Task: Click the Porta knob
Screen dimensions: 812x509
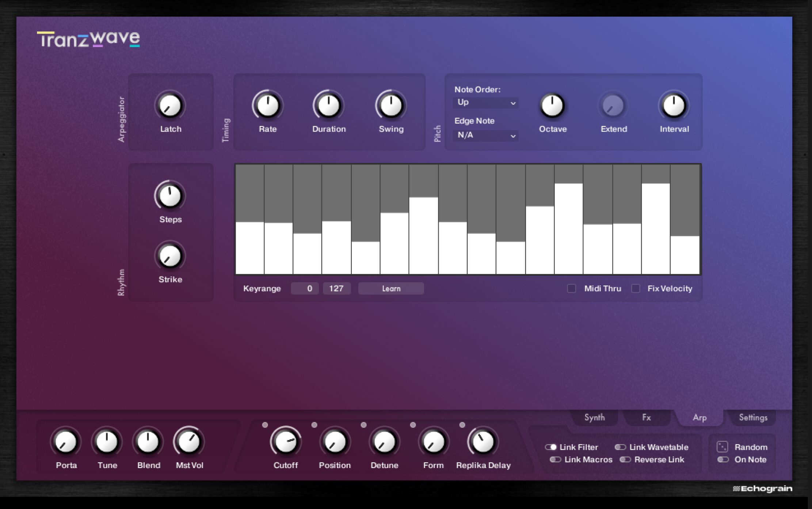Action: pyautogui.click(x=66, y=442)
